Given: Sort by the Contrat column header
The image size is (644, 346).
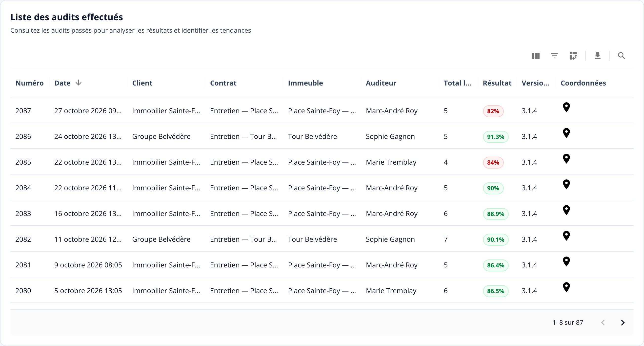Looking at the screenshot, I should pos(223,83).
